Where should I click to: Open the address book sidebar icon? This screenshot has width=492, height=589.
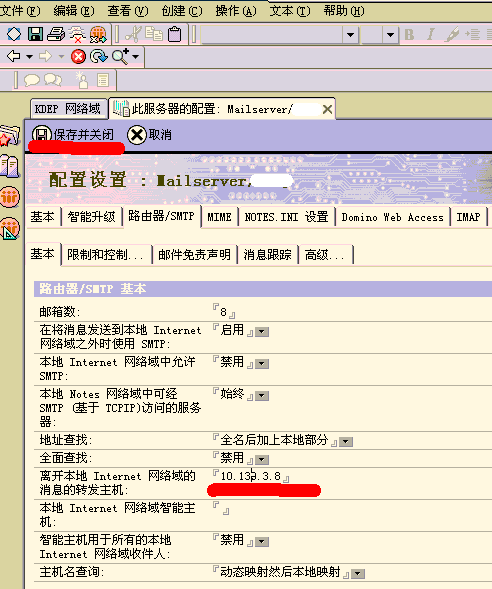coord(9,166)
